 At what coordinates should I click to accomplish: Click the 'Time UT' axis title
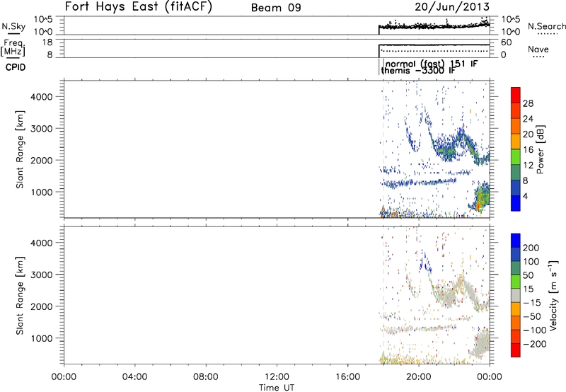[x=277, y=387]
